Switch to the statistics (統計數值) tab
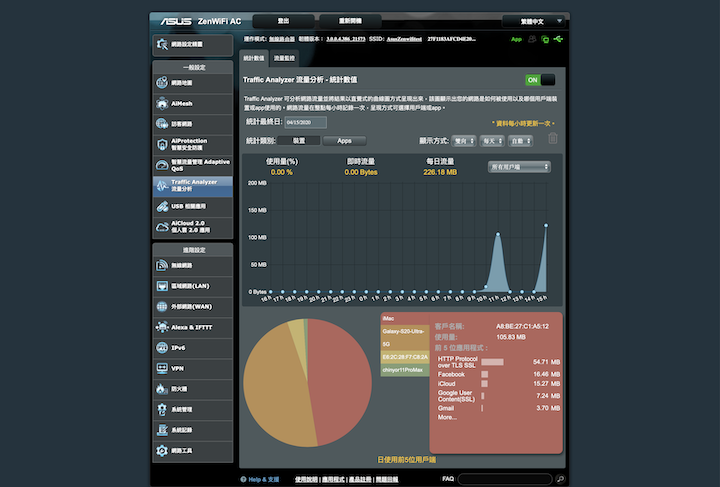The height and width of the screenshot is (487, 720). [254, 58]
